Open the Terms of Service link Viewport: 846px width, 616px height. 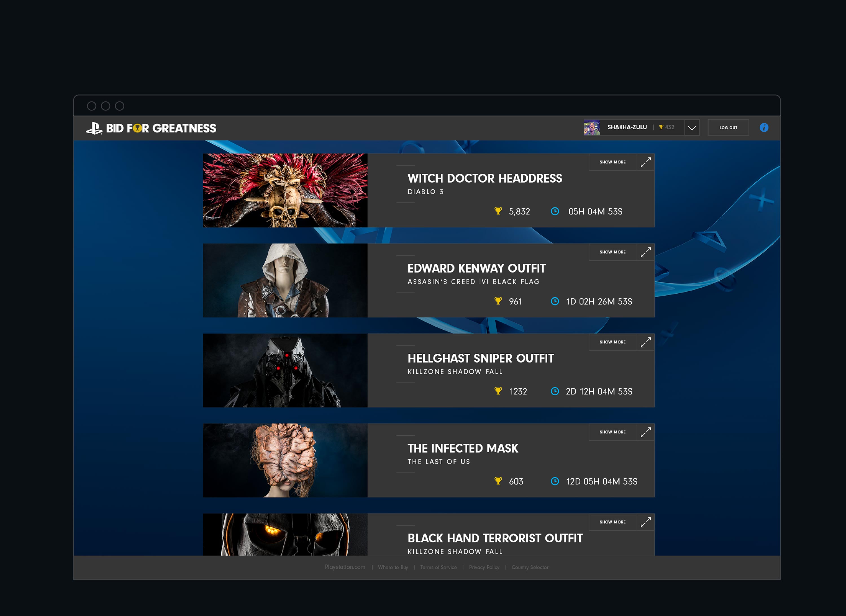tap(438, 568)
